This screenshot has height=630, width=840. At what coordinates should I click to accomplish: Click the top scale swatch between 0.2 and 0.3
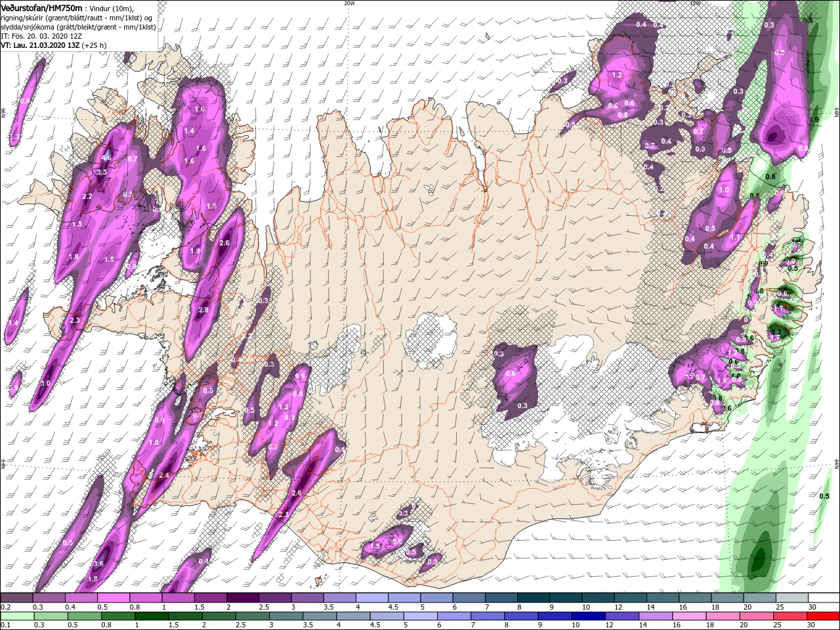(16, 598)
